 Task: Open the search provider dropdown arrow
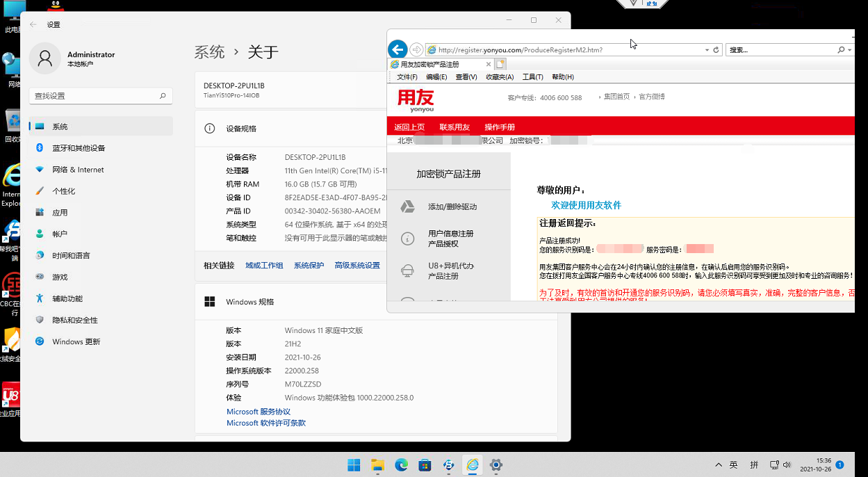pyautogui.click(x=849, y=50)
